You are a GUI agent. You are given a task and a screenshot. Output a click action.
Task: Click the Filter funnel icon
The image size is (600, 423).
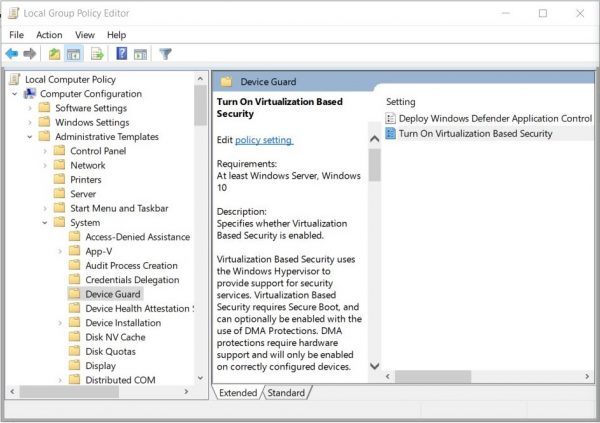pos(166,54)
